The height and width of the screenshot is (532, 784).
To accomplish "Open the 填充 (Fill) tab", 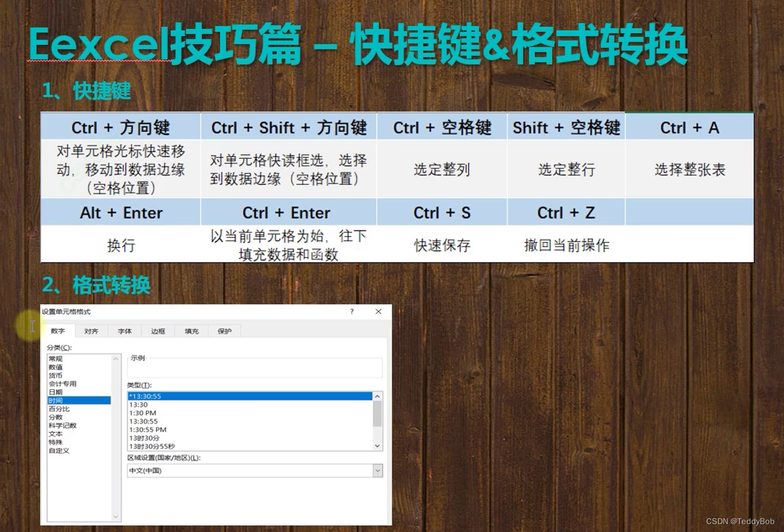I will click(x=191, y=331).
